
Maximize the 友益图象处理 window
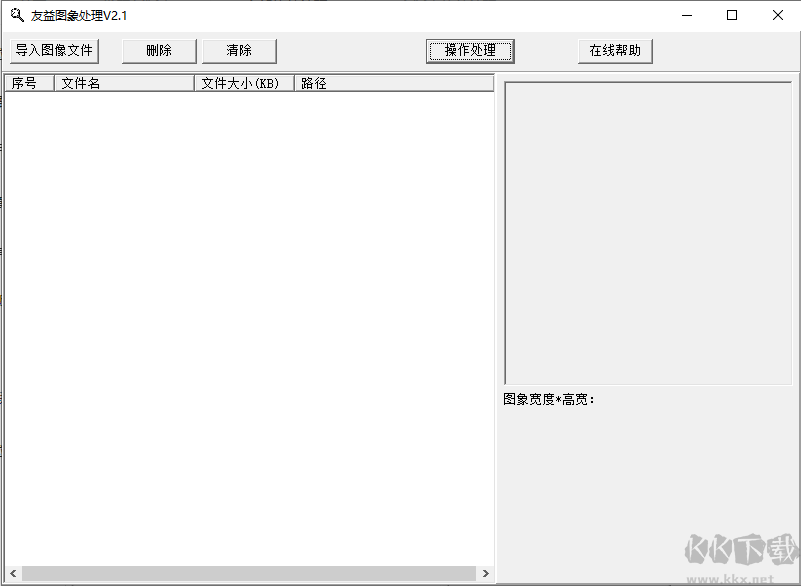pyautogui.click(x=732, y=15)
